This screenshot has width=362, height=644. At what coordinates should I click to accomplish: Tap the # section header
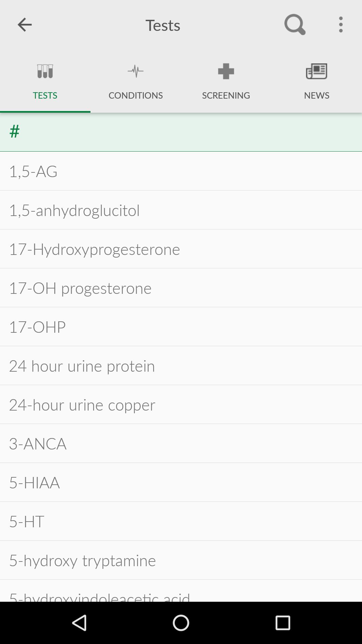coord(181,132)
